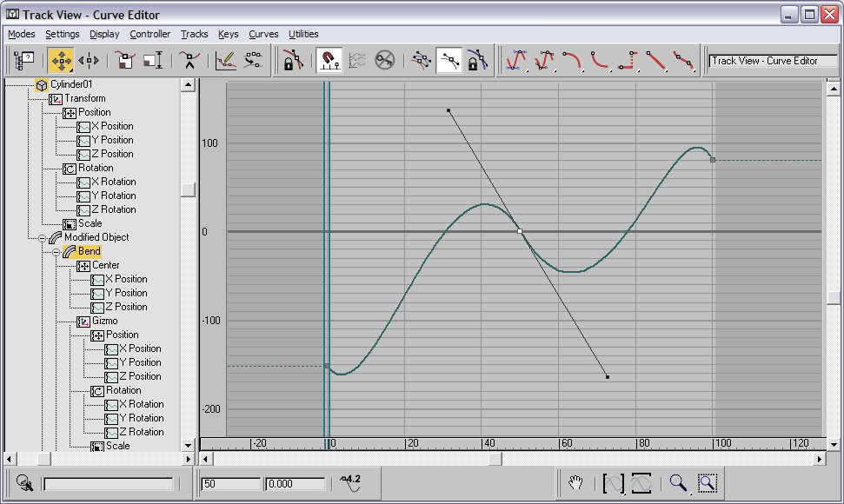Toggle Lock Selection padlock icon
844x504 pixels.
[293, 60]
